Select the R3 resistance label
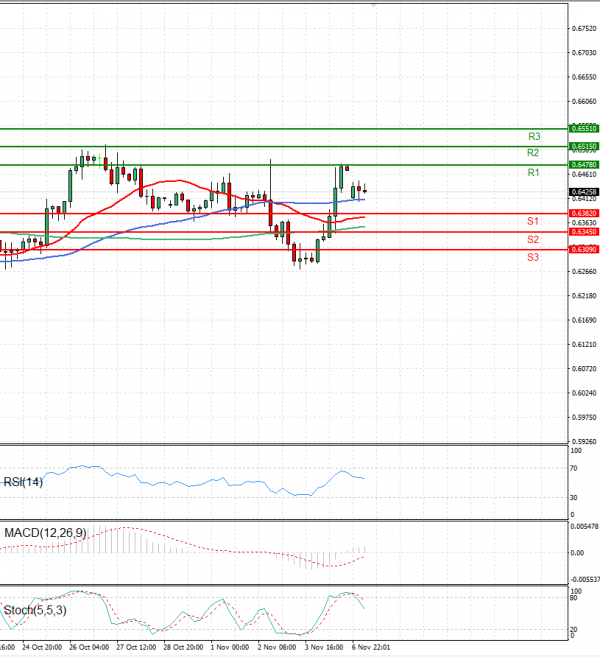The width and height of the screenshot is (600, 657). click(x=534, y=136)
